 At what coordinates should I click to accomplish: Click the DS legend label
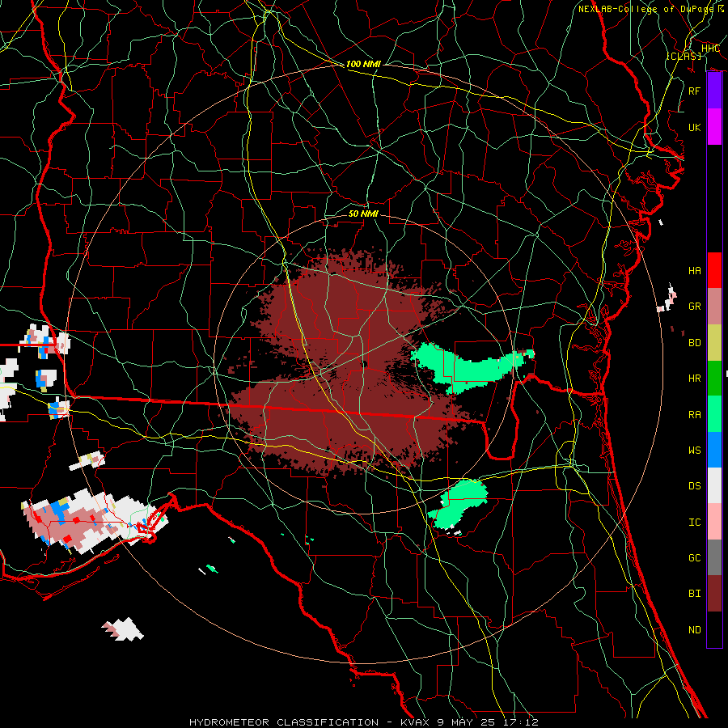695,486
